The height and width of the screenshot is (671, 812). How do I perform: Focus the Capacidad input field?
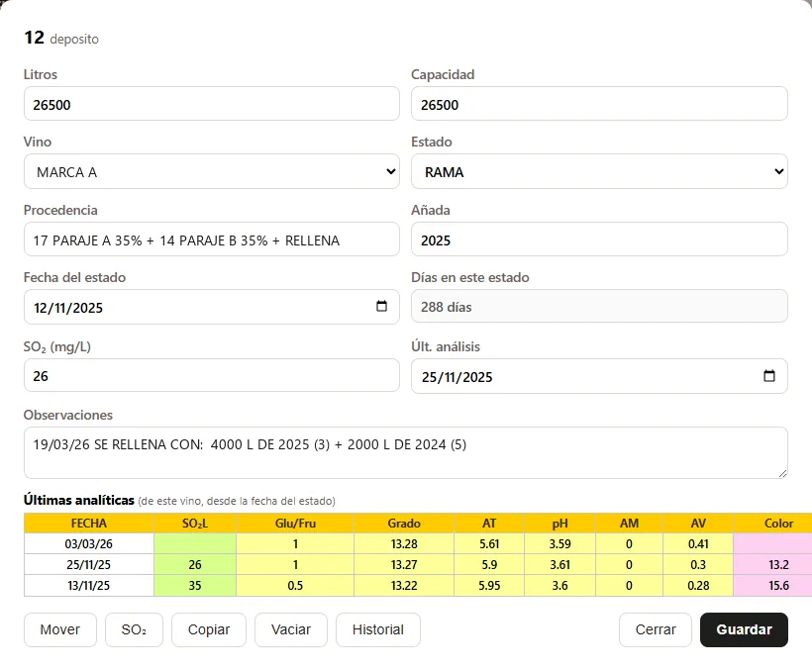click(x=599, y=104)
